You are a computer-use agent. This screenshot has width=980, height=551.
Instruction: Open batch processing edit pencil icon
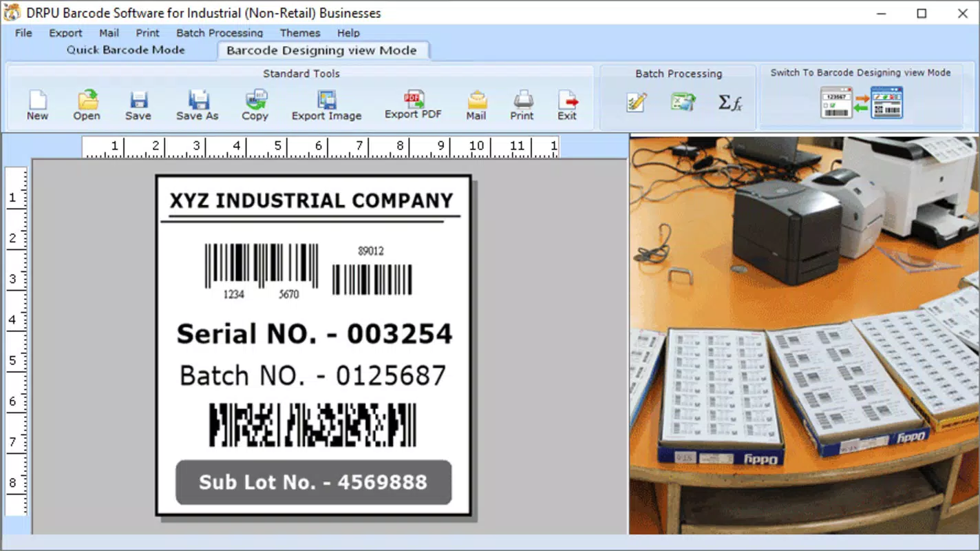click(x=637, y=103)
